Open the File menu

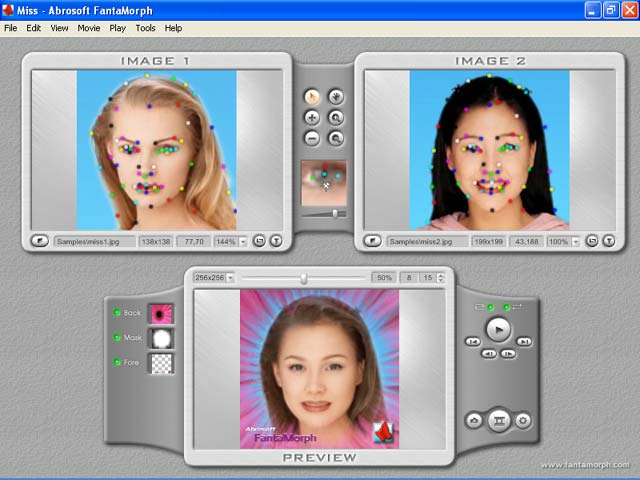point(11,28)
